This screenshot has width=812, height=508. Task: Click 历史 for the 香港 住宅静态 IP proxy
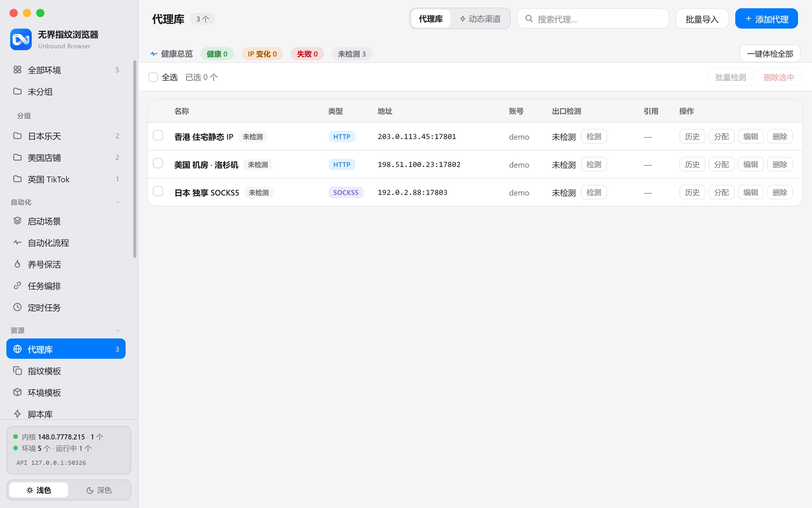[x=692, y=137]
